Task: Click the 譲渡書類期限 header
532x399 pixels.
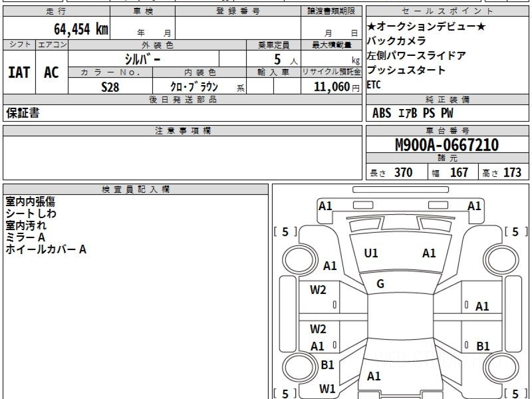Action: [x=331, y=12]
